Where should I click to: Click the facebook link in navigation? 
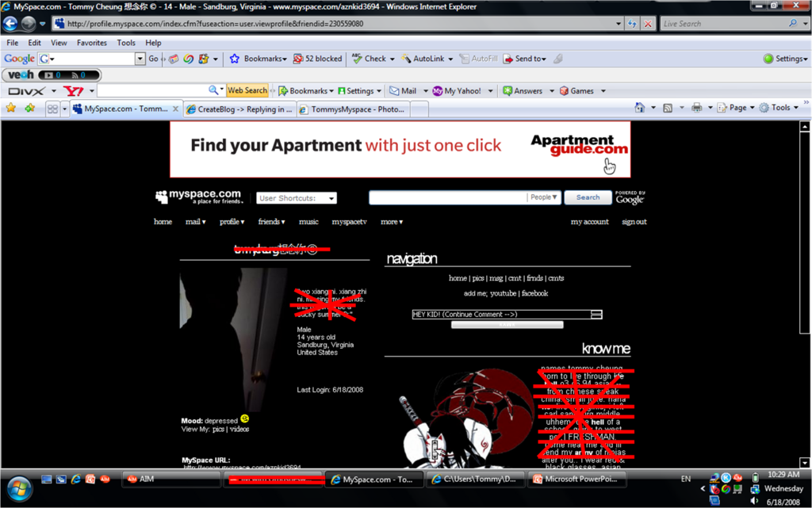click(x=534, y=293)
